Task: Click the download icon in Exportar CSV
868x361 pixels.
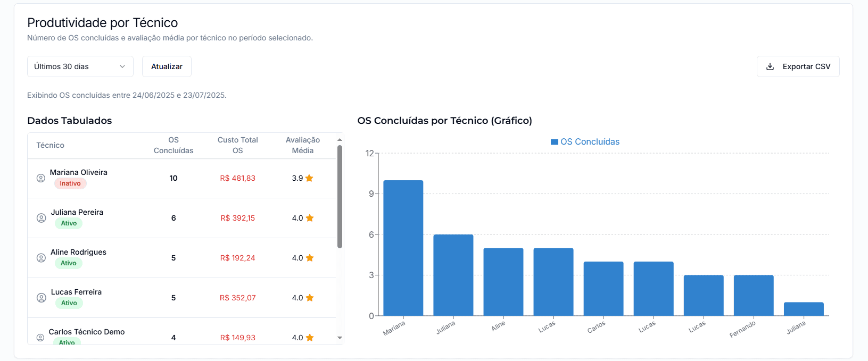Action: [x=770, y=66]
